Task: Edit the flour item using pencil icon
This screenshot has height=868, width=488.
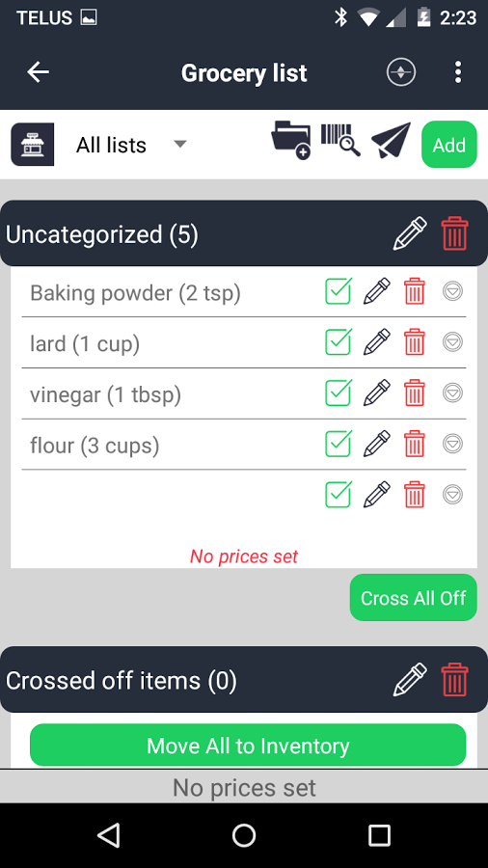Action: (377, 444)
